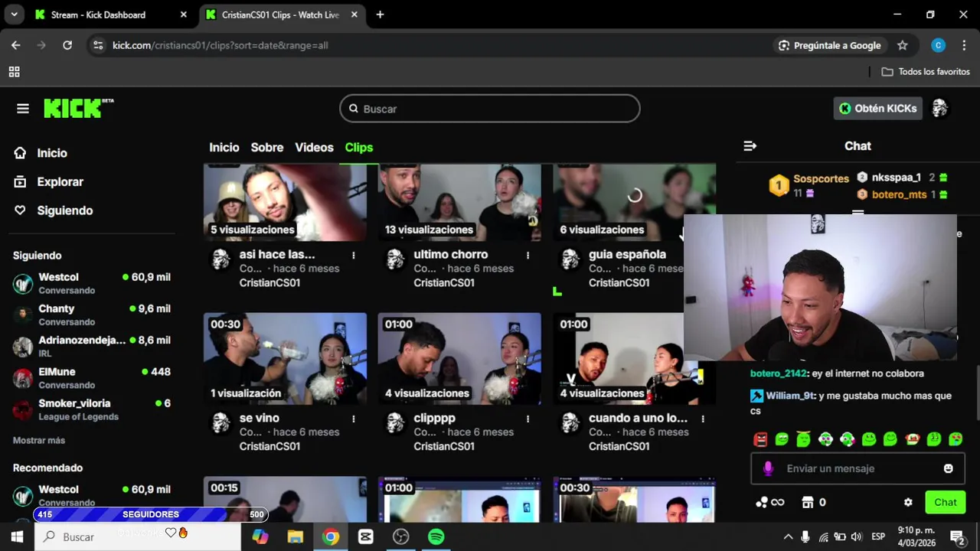Open Windows Start menu
The height and width of the screenshot is (551, 980).
17,536
